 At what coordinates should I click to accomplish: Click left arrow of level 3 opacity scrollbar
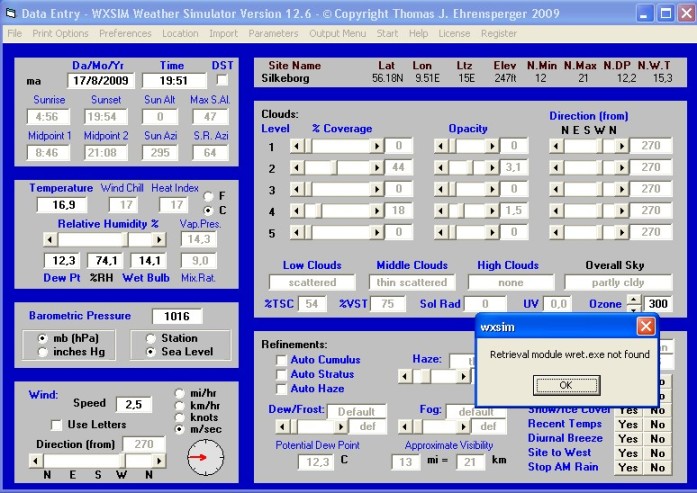tap(441, 189)
